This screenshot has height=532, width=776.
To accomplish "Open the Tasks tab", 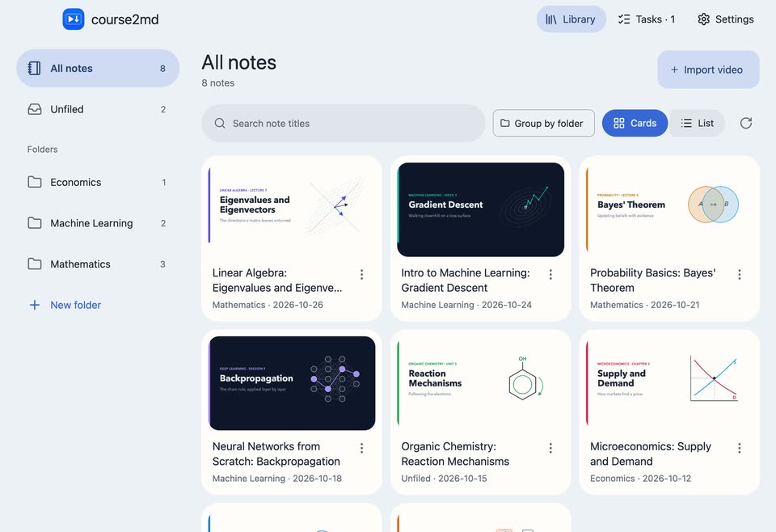I will click(647, 19).
